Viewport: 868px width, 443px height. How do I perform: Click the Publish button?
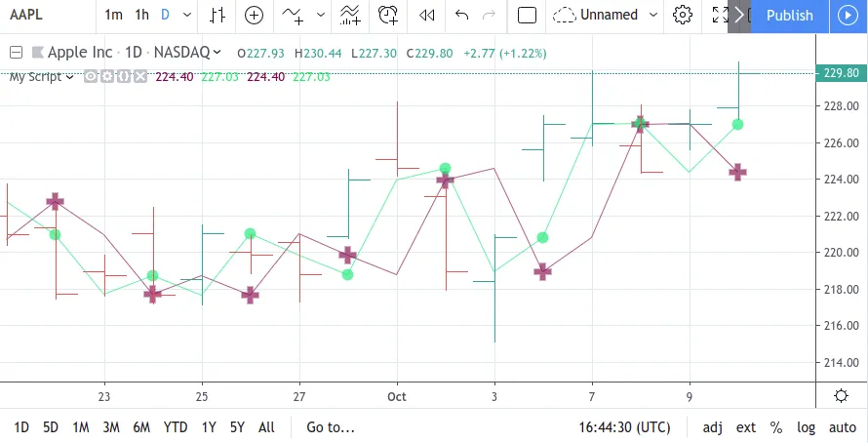click(x=789, y=15)
